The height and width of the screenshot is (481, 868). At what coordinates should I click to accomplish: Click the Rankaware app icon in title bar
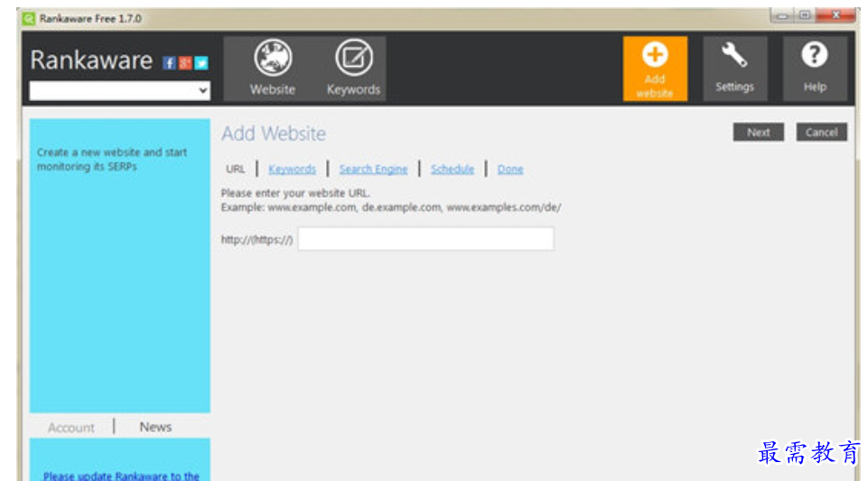coord(29,19)
